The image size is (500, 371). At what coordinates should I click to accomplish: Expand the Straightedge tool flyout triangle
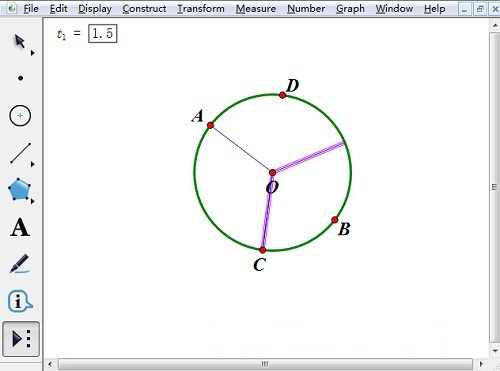point(32,164)
